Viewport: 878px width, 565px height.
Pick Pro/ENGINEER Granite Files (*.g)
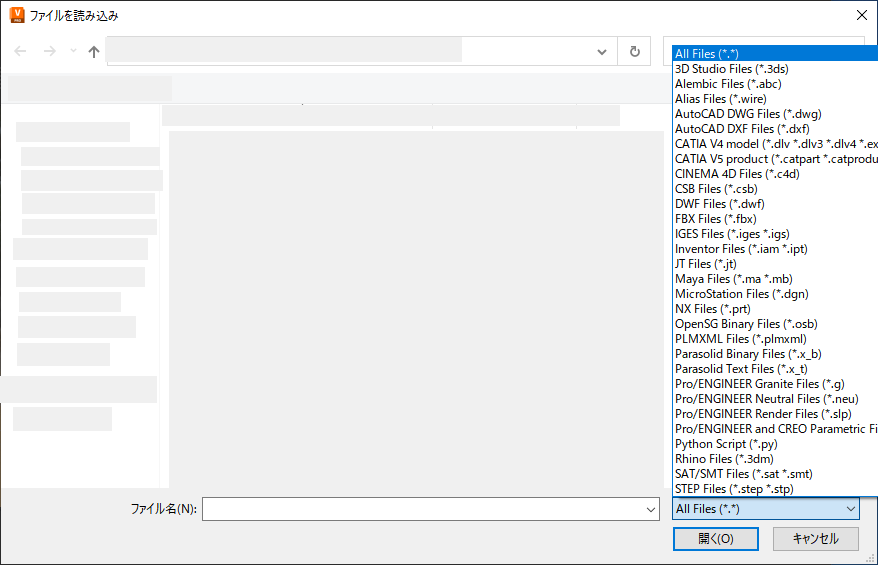775,384
